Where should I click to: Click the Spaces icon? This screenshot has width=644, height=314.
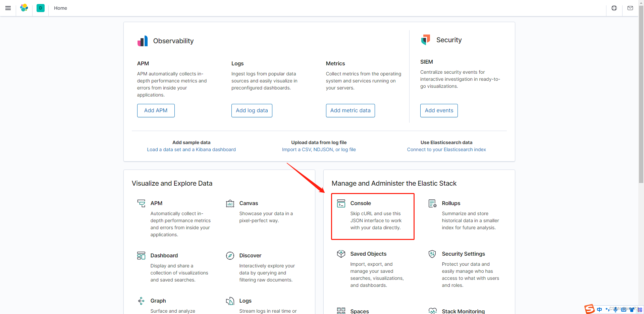341,310
